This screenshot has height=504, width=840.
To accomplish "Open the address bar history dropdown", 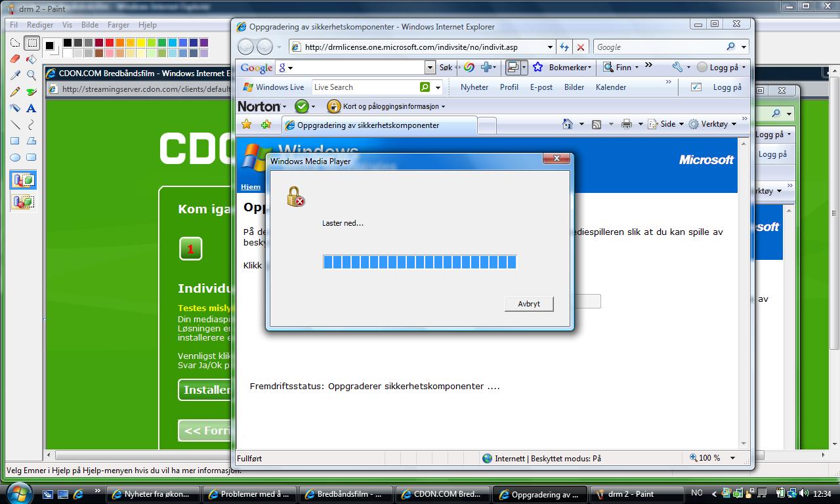I will 550,47.
